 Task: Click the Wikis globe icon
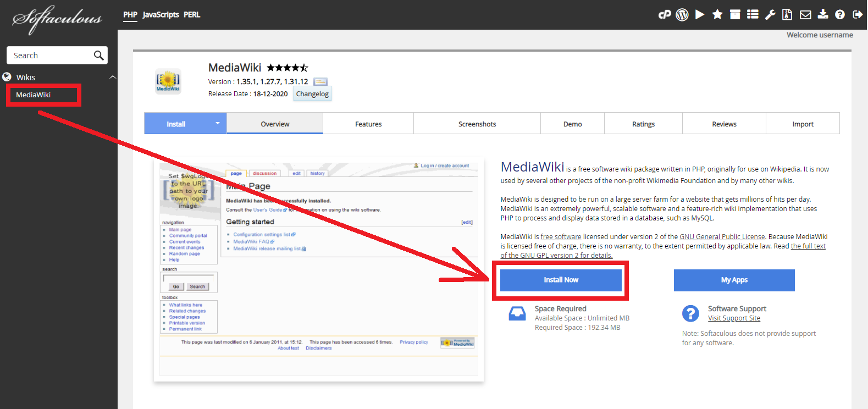point(7,77)
